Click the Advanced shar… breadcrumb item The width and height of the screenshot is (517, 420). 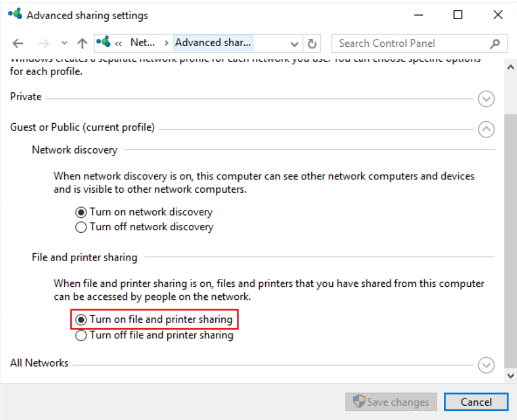click(x=213, y=43)
